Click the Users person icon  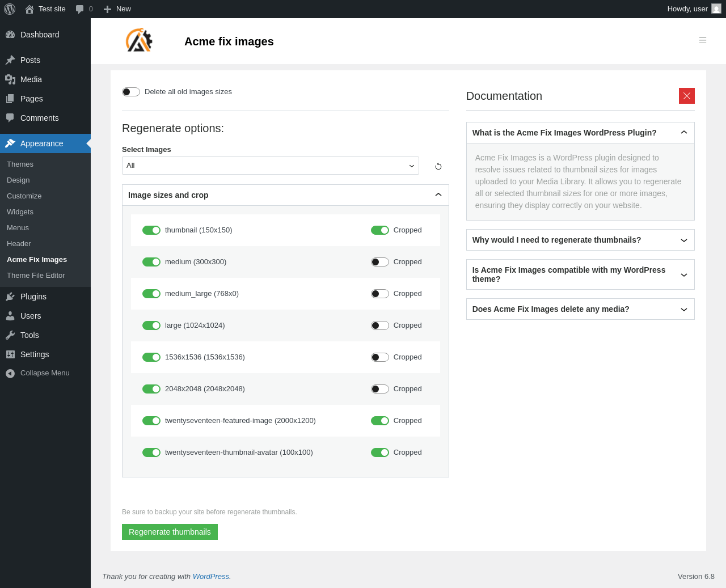(x=10, y=316)
